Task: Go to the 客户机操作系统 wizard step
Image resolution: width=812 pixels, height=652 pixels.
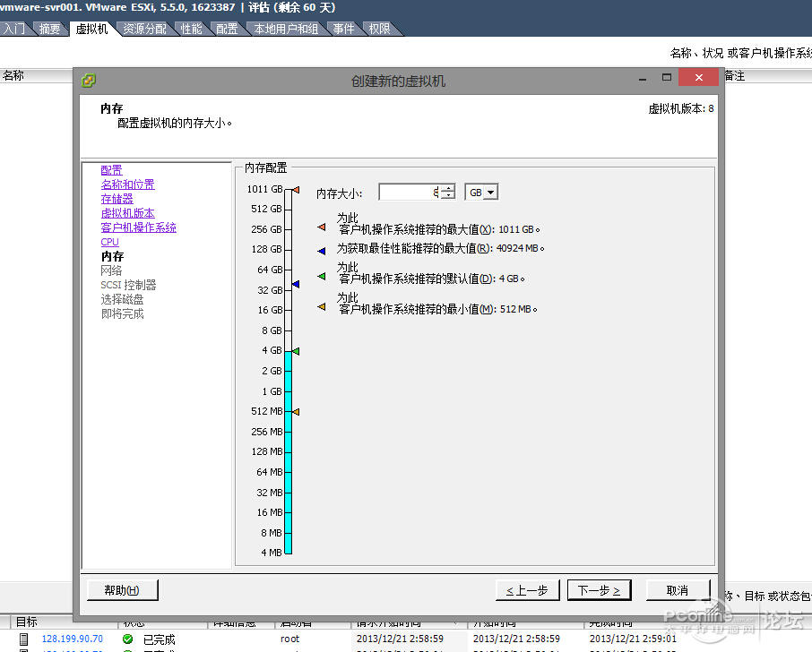Action: coord(138,227)
